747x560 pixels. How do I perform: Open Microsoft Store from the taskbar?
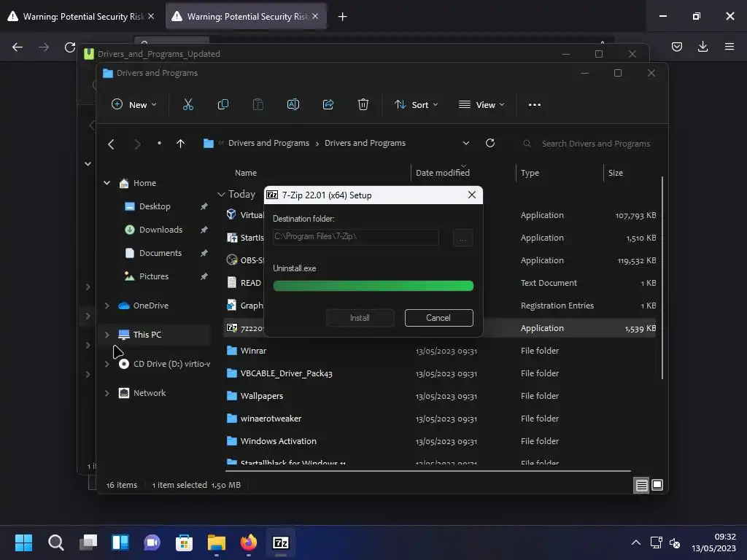click(x=184, y=542)
